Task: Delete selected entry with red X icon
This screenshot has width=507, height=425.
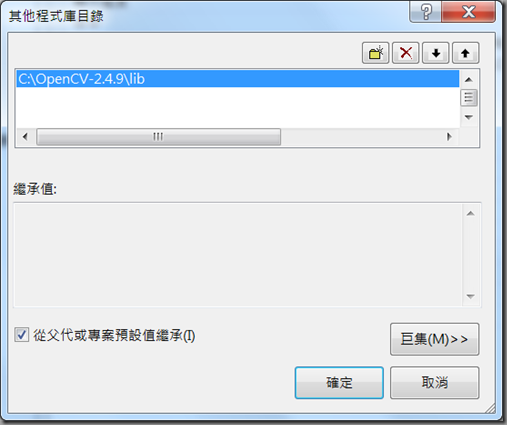Action: click(406, 53)
